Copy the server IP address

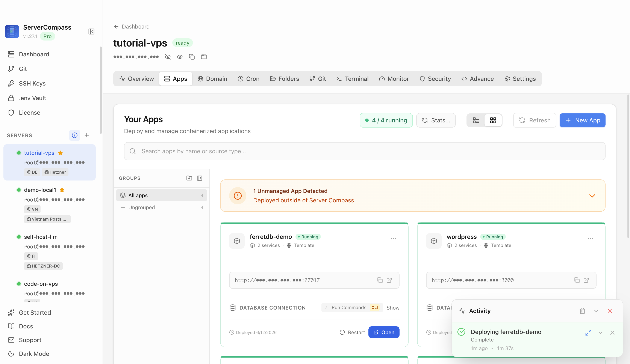click(192, 57)
